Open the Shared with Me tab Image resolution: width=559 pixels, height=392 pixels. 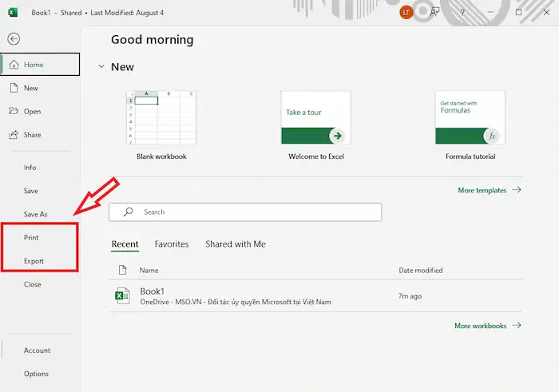(x=235, y=244)
